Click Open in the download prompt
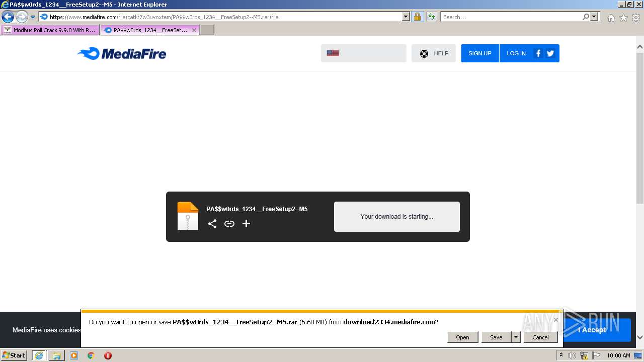 click(x=463, y=337)
